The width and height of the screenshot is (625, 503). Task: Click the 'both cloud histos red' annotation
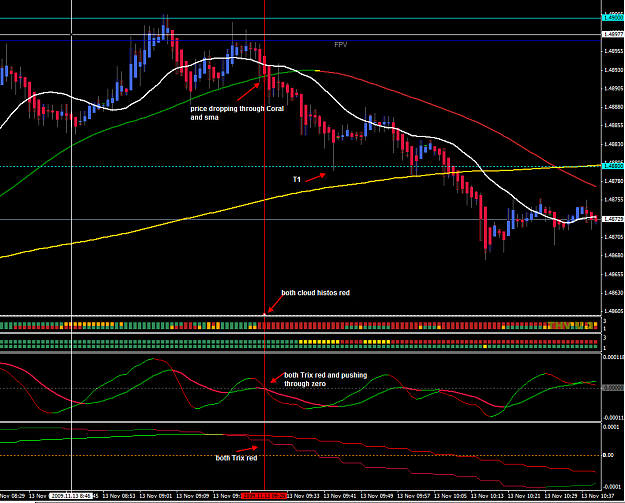tap(315, 293)
